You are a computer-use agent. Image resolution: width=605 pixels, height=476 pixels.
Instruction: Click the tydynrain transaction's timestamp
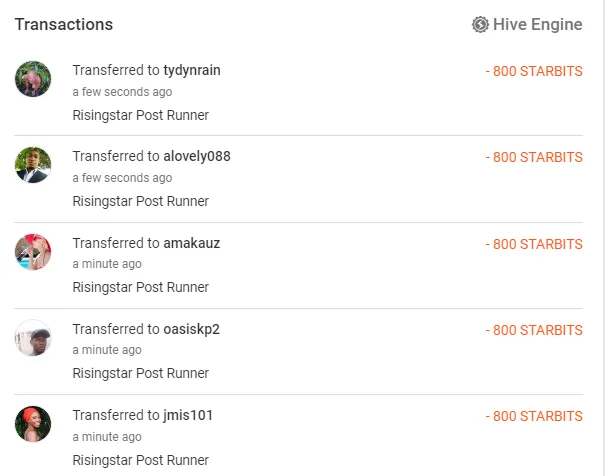pyautogui.click(x=122, y=92)
